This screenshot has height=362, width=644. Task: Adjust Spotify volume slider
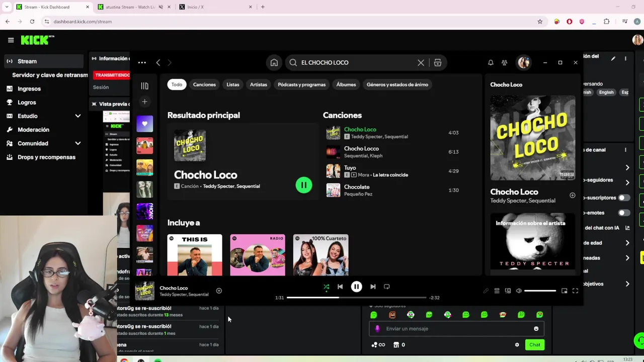(540, 291)
